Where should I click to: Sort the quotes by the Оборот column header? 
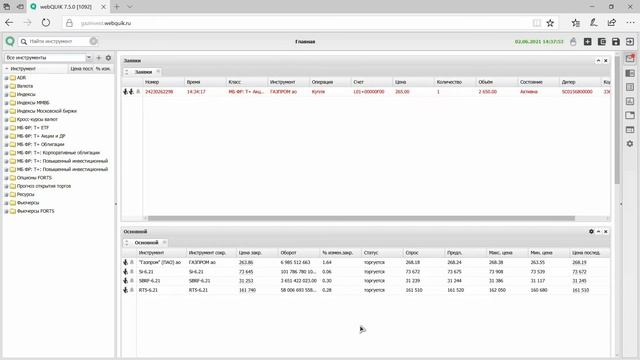[298, 253]
